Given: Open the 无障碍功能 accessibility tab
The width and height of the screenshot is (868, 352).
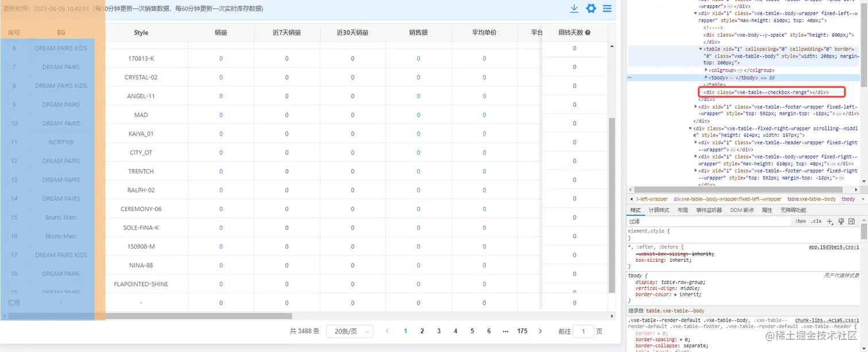Looking at the screenshot, I should pyautogui.click(x=792, y=210).
